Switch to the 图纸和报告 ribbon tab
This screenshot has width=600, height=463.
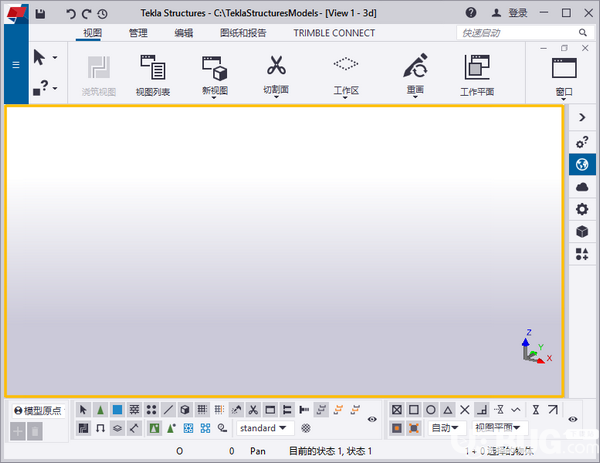(x=243, y=33)
